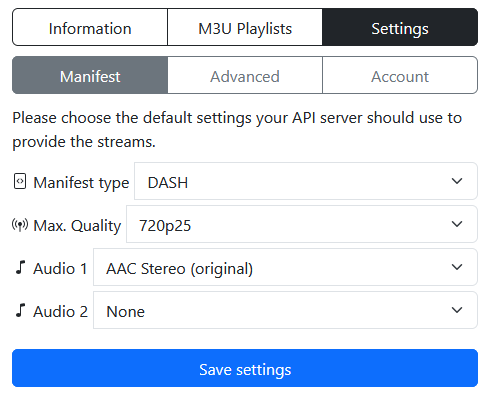
Task: Click the chevron arrow in None dropdown
Action: (457, 310)
